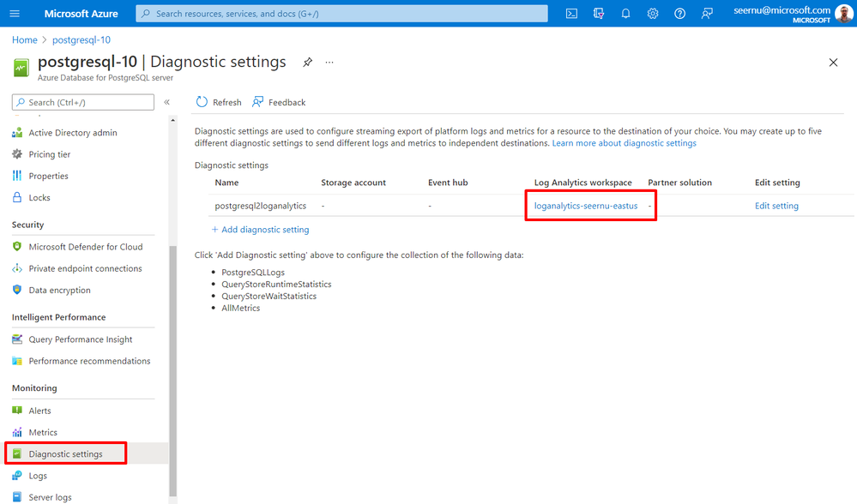This screenshot has height=504, width=857.
Task: Click the QueryStoreRuntimeStatistics list entry
Action: 276,284
